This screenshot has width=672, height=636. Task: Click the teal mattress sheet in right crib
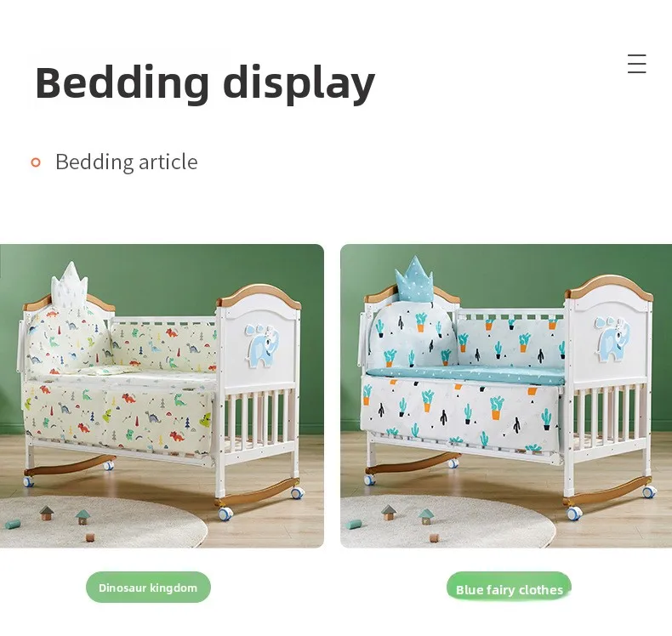point(466,375)
